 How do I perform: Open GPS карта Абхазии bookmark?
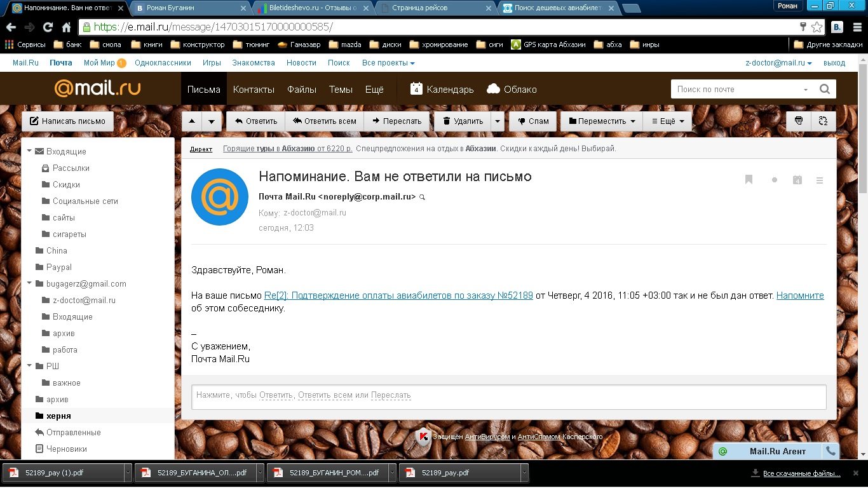pyautogui.click(x=548, y=44)
